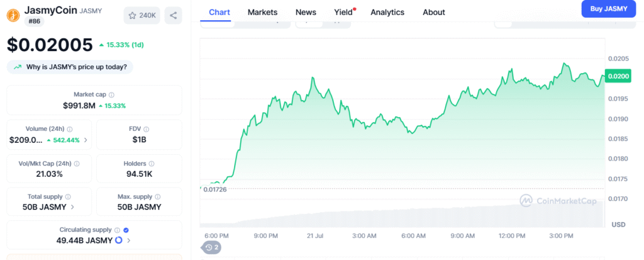Screen dimensions: 644x260
Task: Click the 49.44B JASMY circulating value
Action: (84, 240)
